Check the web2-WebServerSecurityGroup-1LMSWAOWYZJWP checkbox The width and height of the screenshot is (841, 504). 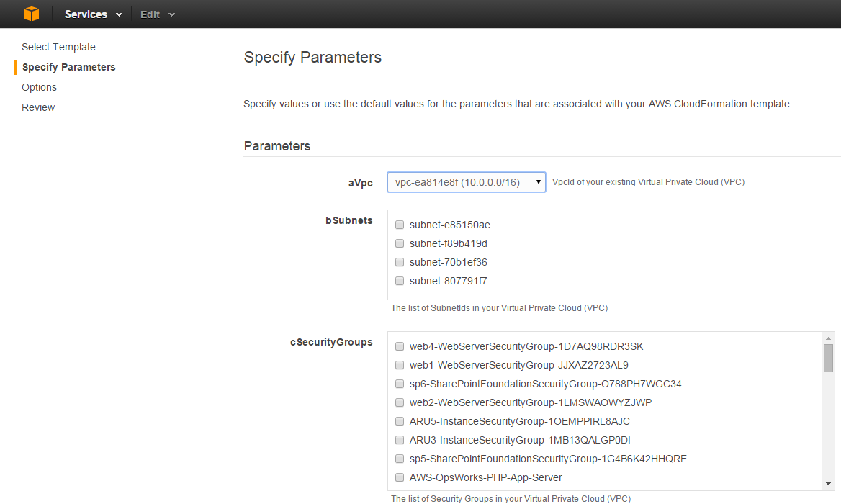[x=400, y=402]
